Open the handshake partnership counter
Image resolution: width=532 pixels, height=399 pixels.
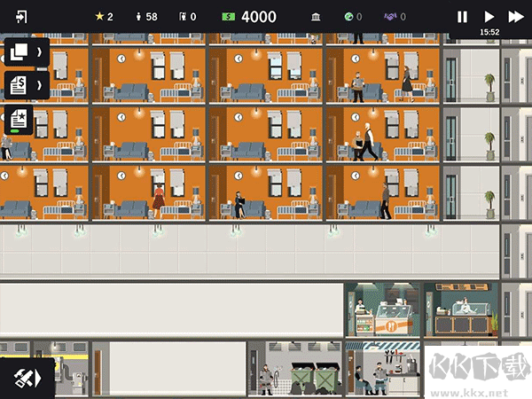coord(395,17)
